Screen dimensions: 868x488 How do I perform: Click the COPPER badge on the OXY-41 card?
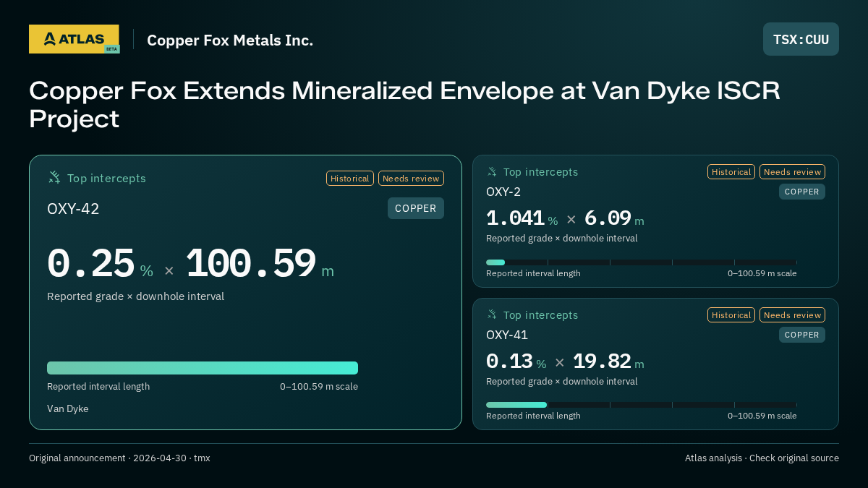[802, 335]
